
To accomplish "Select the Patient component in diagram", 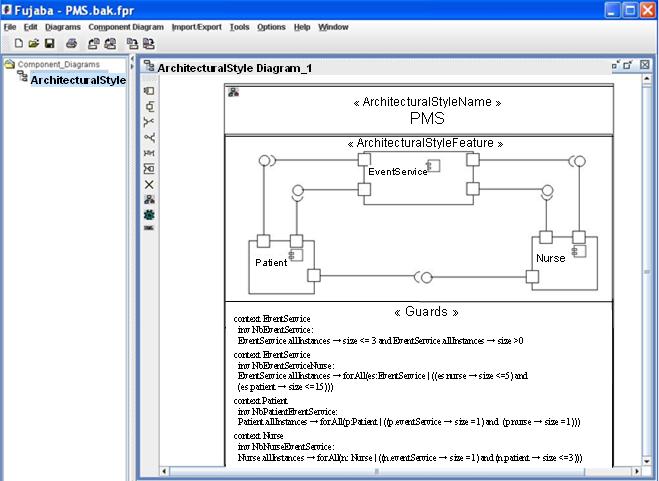I will (271, 262).
